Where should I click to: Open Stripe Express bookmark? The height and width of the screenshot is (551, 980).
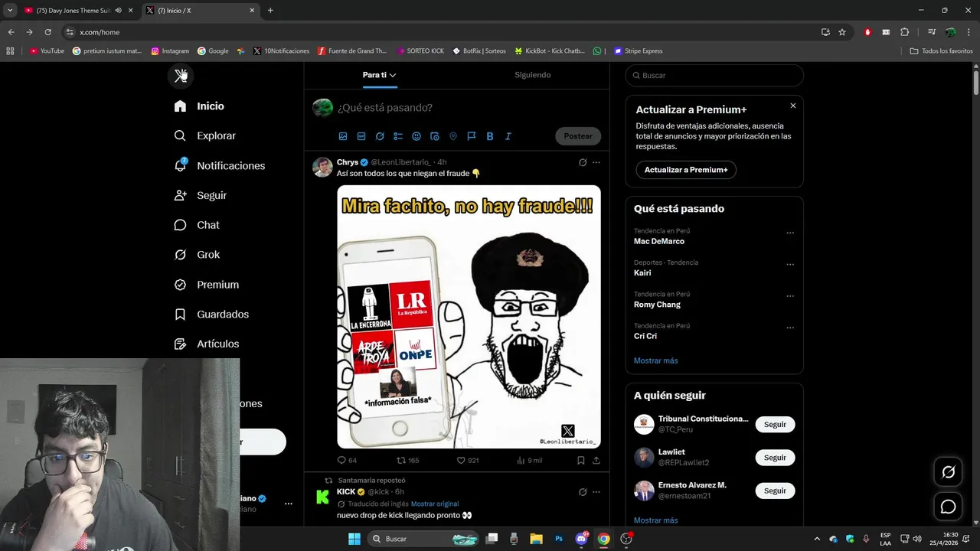[x=639, y=51]
